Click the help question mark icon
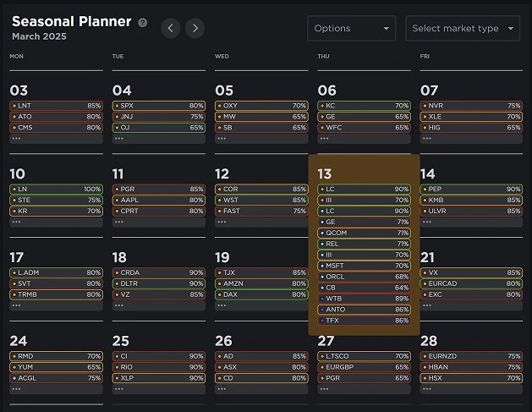Viewport: 532px width, 412px height. 142,23
